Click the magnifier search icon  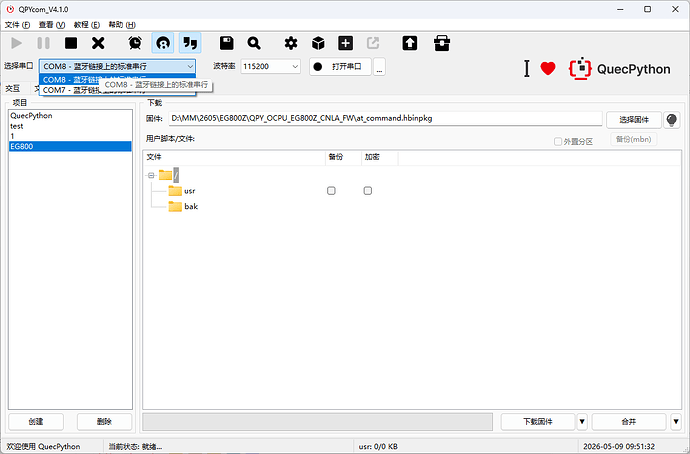coord(254,43)
